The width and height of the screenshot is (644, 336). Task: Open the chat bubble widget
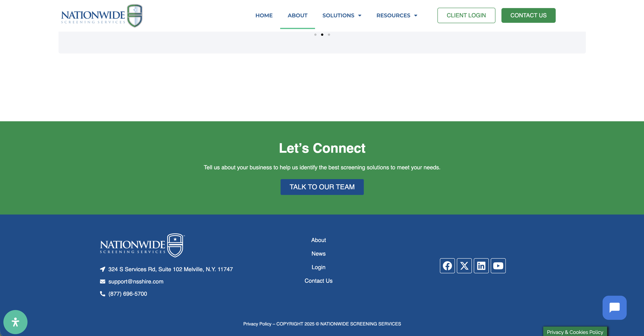pyautogui.click(x=614, y=308)
